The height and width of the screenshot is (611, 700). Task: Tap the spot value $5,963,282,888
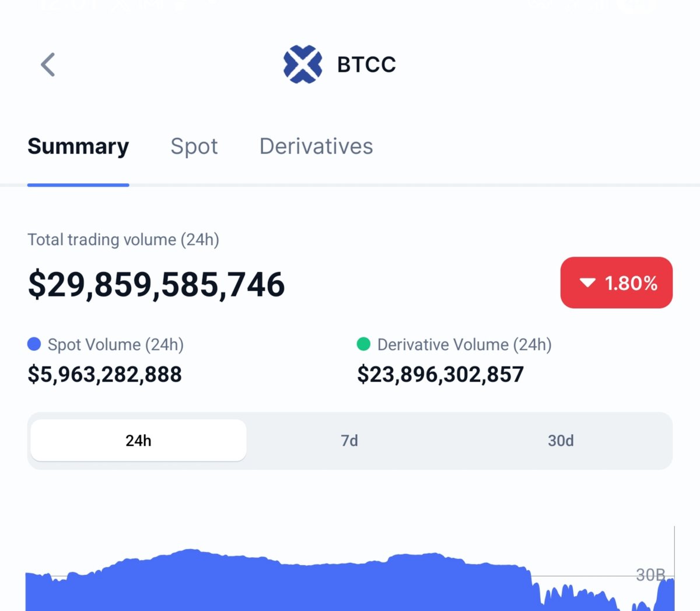[105, 375]
